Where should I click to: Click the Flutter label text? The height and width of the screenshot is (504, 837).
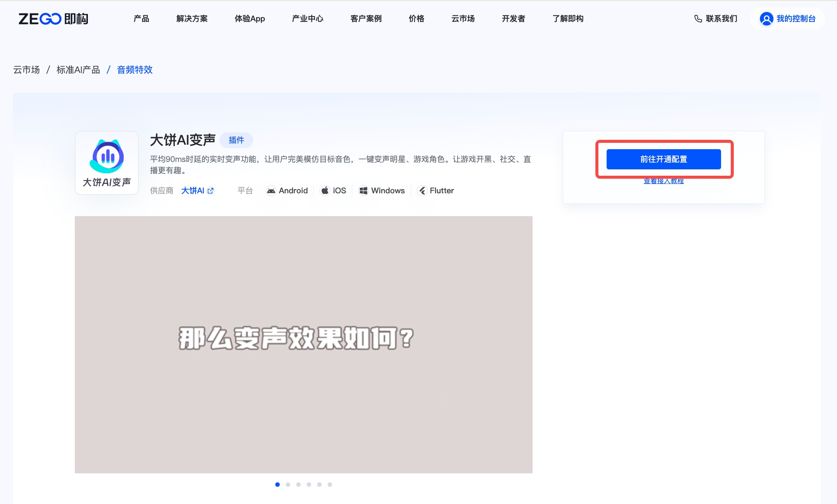pyautogui.click(x=442, y=191)
